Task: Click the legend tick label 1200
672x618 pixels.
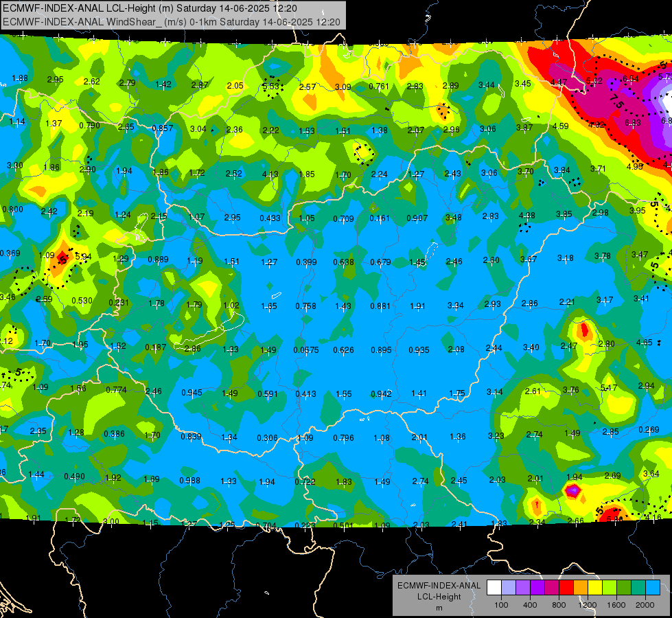Action: tap(588, 605)
